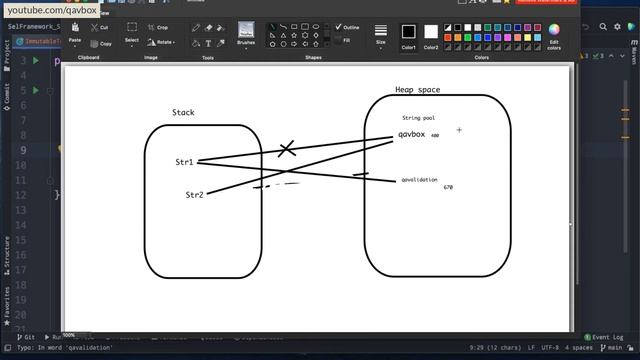Viewport: 640px width, 360px height.
Task: Run the code on line 3
Action: (x=36, y=60)
